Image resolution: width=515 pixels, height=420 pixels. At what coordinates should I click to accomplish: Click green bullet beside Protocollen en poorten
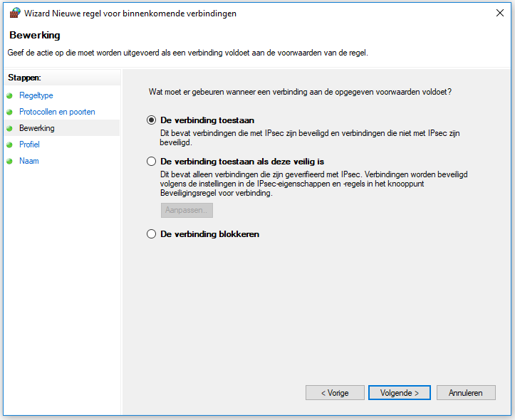click(9, 112)
